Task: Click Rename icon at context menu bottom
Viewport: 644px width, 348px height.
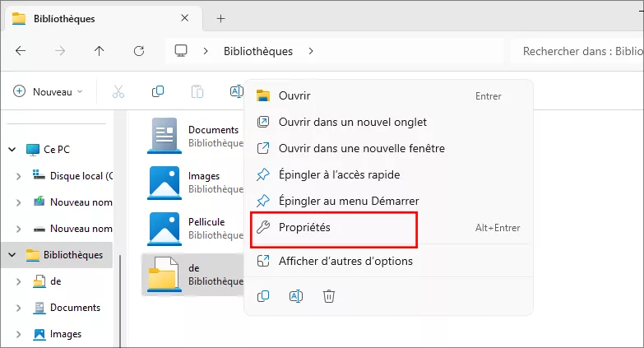Action: [296, 296]
